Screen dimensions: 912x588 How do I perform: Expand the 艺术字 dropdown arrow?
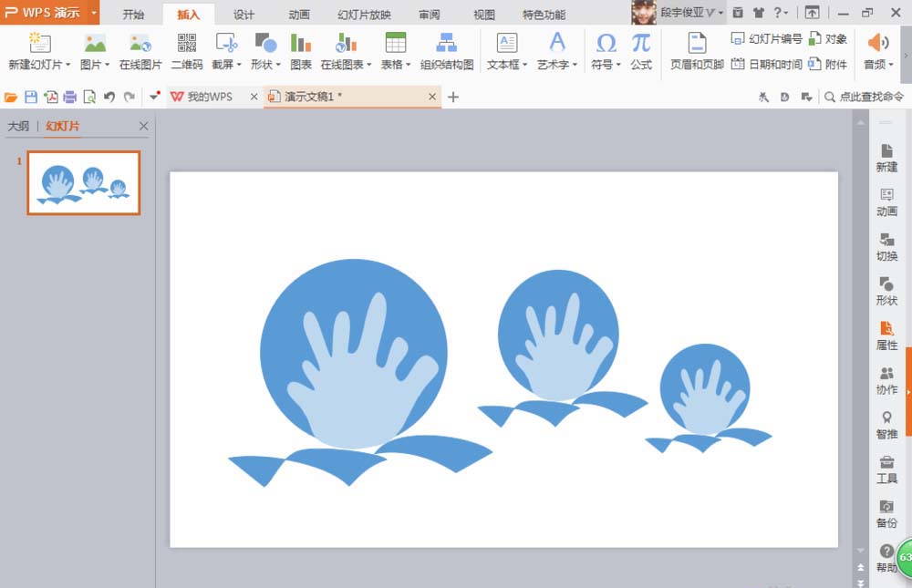tap(575, 65)
